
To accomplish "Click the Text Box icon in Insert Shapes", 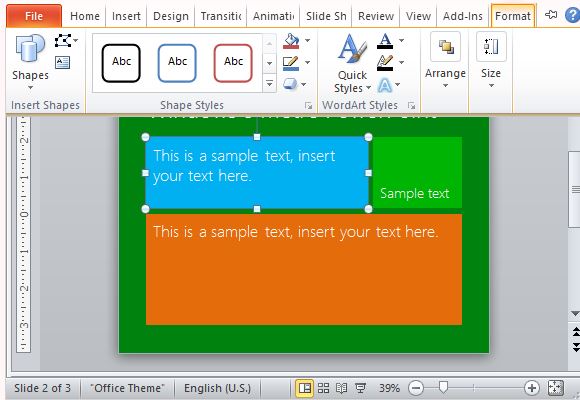I will 63,63.
